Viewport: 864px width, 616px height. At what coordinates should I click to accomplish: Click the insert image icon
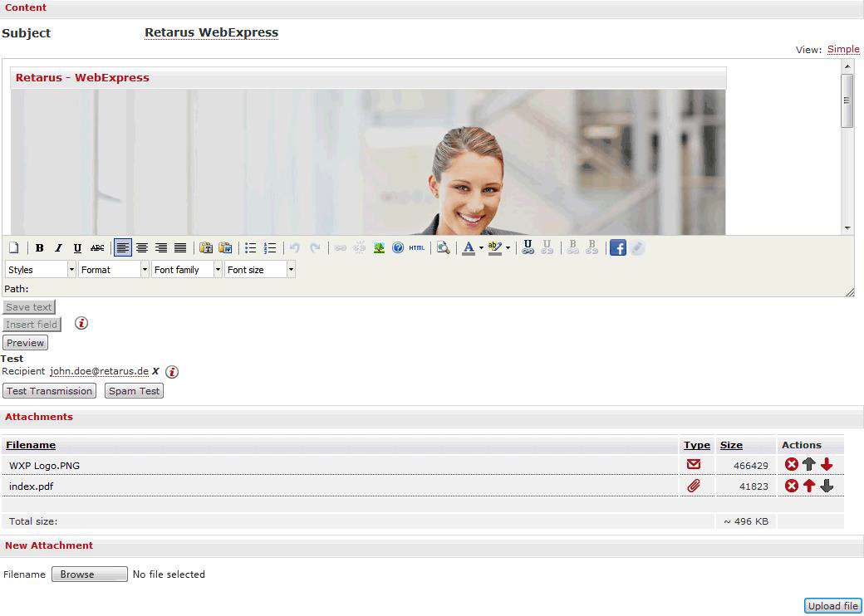point(379,248)
